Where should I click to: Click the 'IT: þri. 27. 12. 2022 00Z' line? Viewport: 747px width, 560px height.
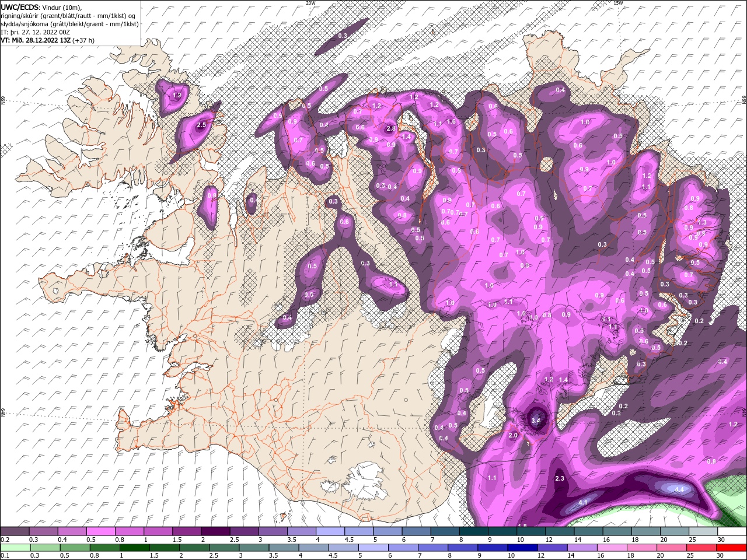(x=35, y=32)
